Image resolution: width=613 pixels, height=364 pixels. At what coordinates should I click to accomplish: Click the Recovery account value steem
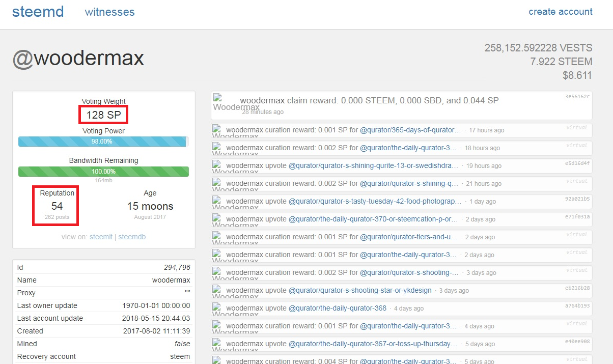(x=180, y=356)
